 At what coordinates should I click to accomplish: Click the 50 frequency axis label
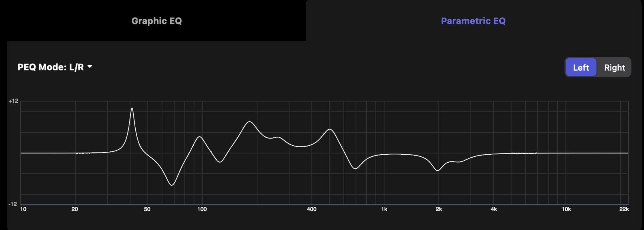[x=147, y=209]
